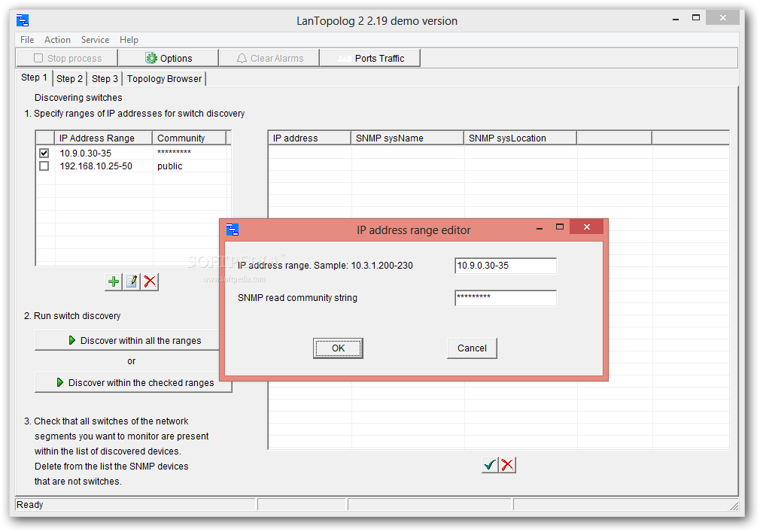
Task: Maximize the IP address range editor dialog
Action: (x=560, y=226)
